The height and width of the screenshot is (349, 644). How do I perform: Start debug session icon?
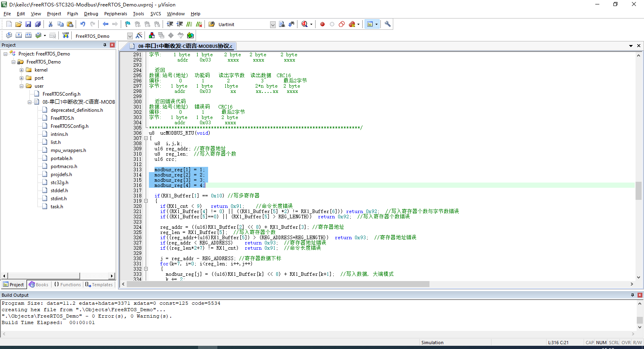(304, 24)
